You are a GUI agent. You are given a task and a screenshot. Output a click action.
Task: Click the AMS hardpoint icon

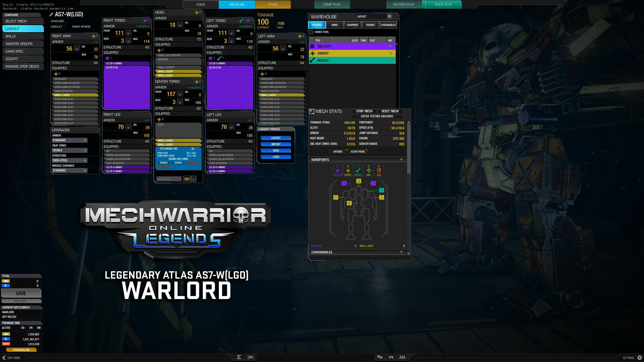(368, 170)
